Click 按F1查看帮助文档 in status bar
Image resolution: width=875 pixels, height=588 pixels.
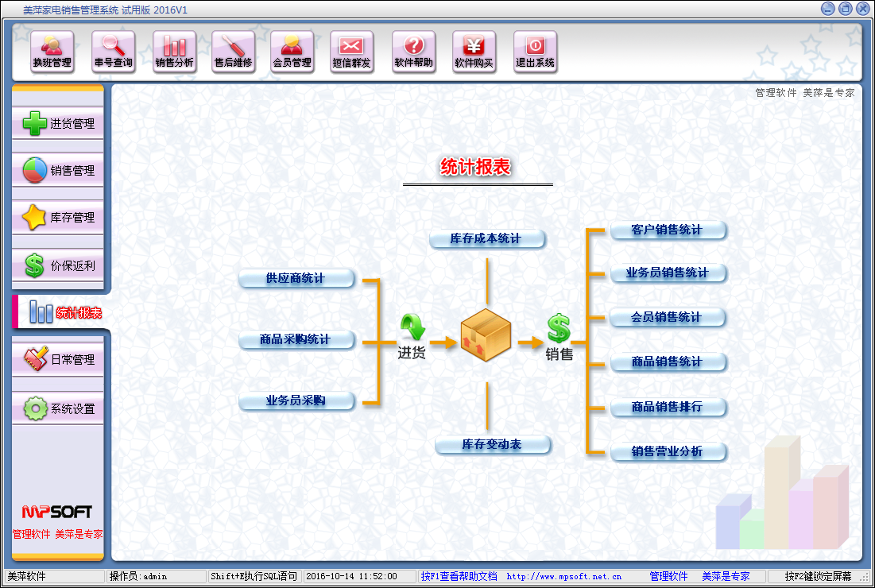tap(459, 577)
